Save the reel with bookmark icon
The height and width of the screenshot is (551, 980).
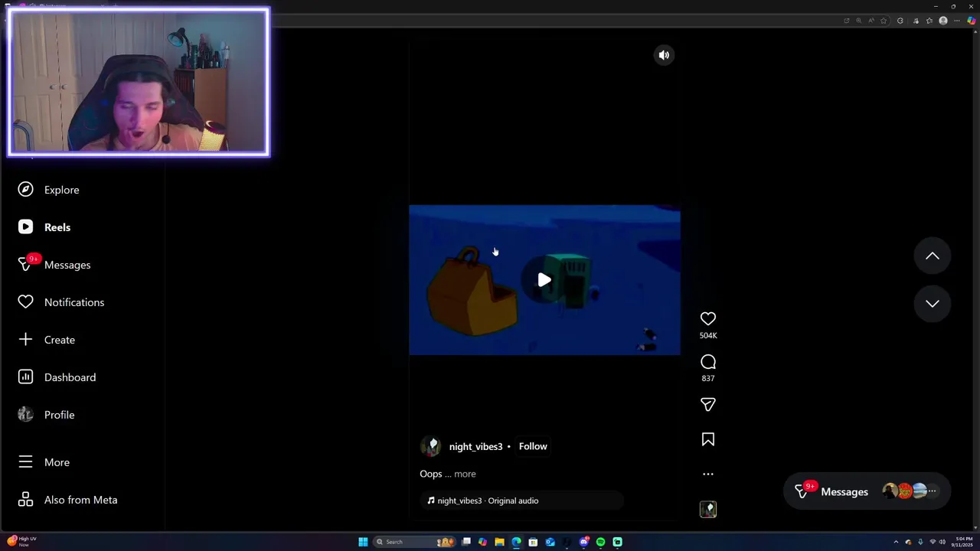(x=708, y=439)
